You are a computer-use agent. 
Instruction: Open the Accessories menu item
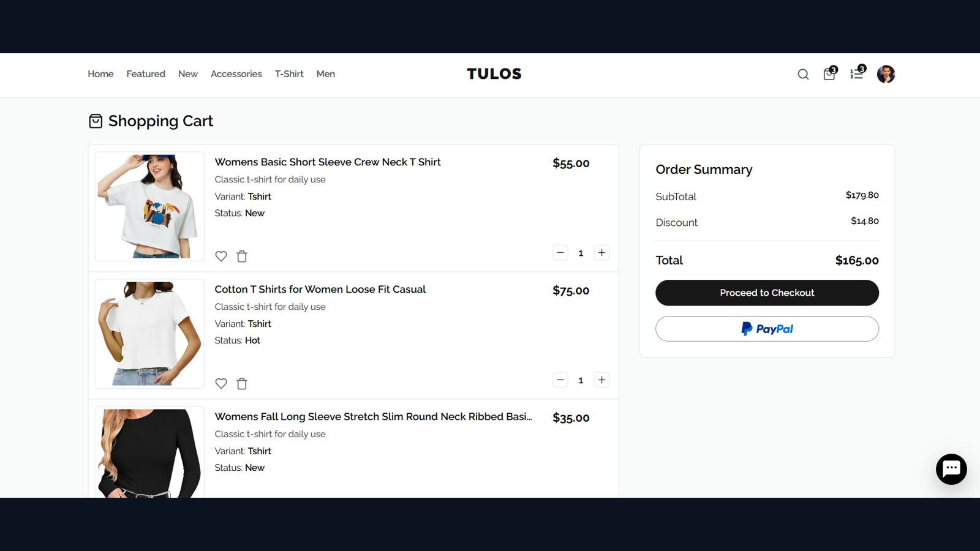click(236, 74)
